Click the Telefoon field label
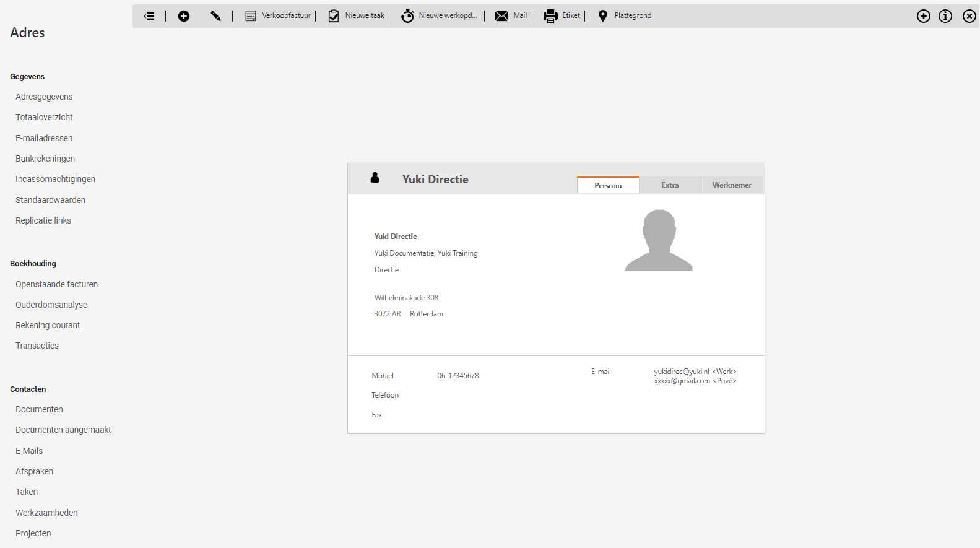 point(385,395)
